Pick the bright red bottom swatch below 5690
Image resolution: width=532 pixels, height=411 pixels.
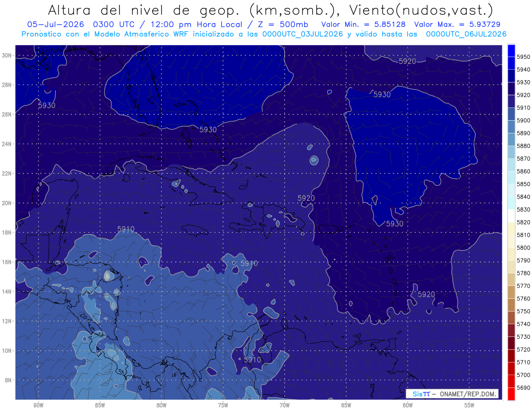(511, 394)
